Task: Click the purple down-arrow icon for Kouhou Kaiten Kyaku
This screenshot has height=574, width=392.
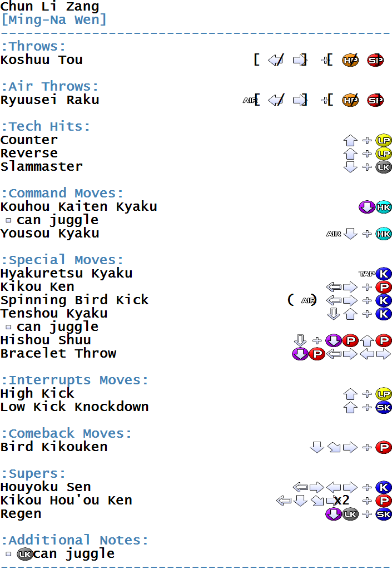Action: tap(366, 207)
